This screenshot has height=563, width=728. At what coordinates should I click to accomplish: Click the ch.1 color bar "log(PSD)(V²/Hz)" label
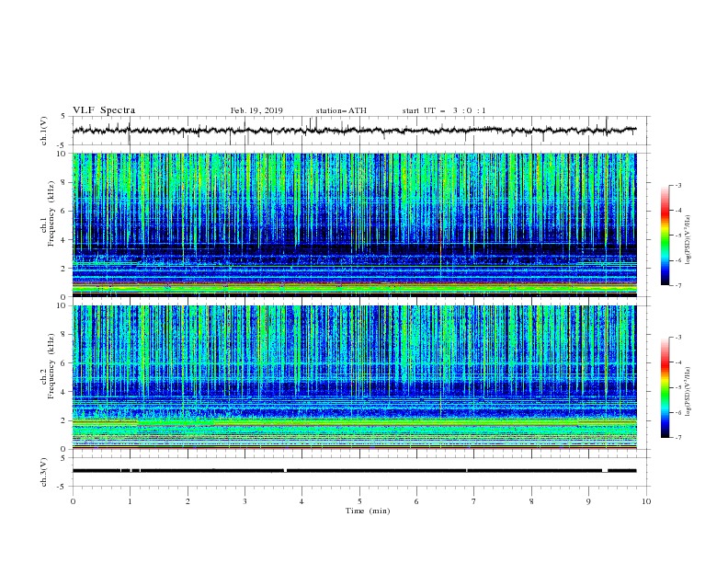tap(688, 240)
